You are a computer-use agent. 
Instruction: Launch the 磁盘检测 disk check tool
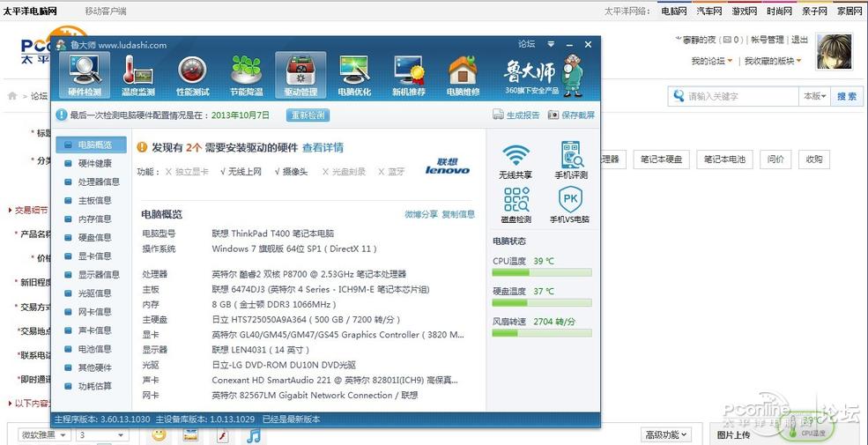[516, 204]
